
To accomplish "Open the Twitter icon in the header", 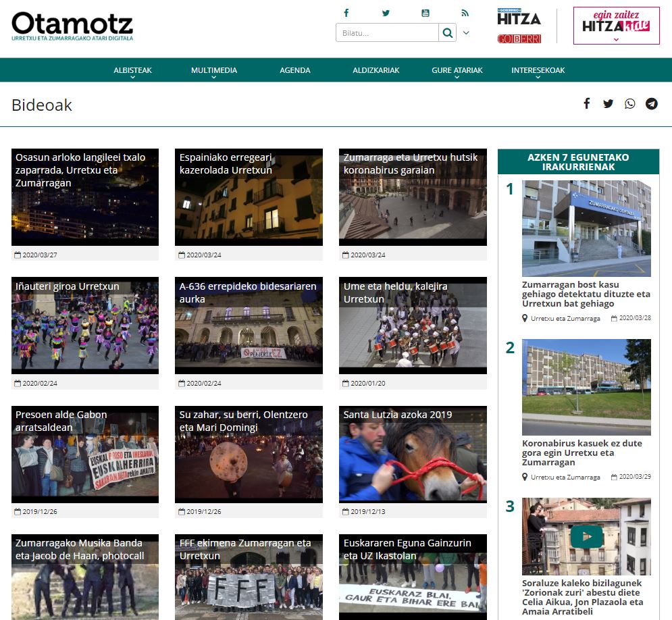I will [386, 13].
